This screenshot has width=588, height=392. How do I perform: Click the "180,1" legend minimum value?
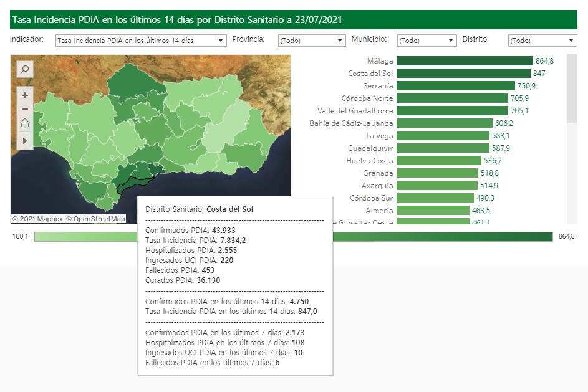tap(20, 236)
